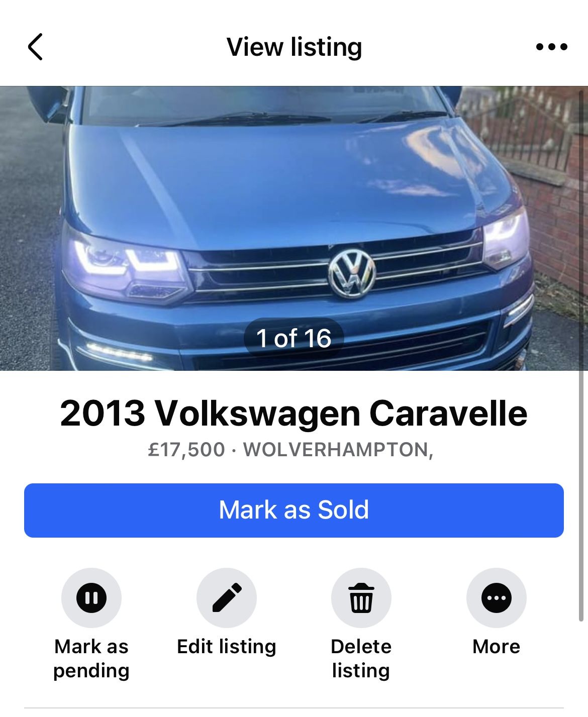Tap the trash can icon to delete
Screen dimensions: 588x717
coord(361,598)
